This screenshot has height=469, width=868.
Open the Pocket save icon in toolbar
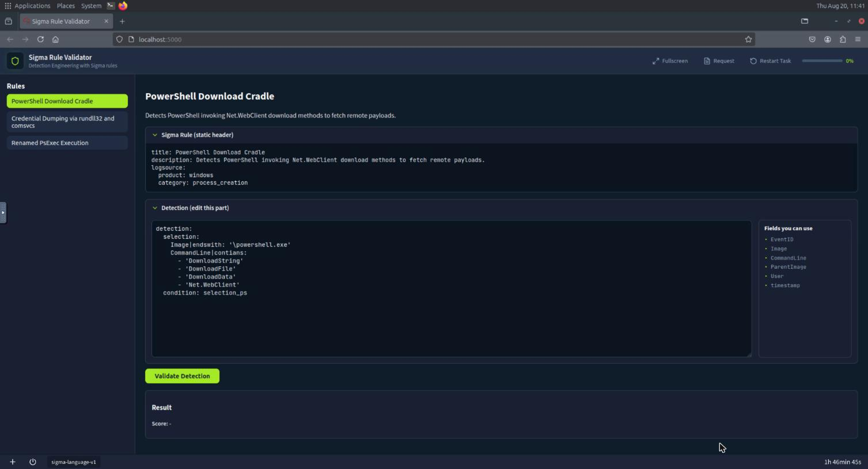pos(812,39)
